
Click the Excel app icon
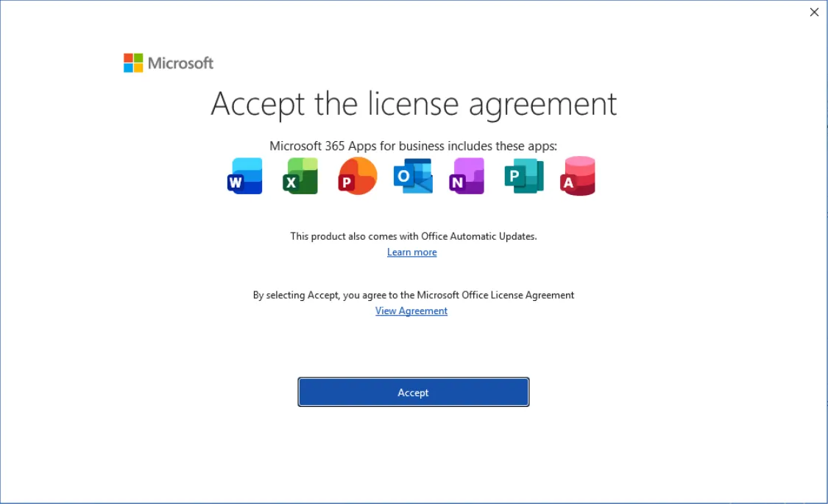pyautogui.click(x=300, y=176)
